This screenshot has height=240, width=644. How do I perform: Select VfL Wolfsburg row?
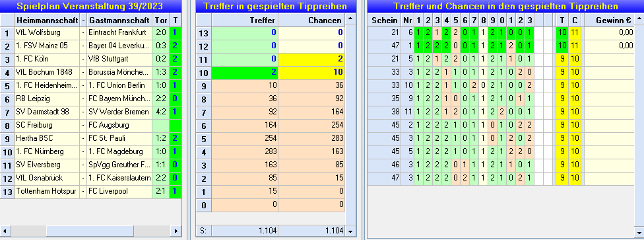point(90,32)
